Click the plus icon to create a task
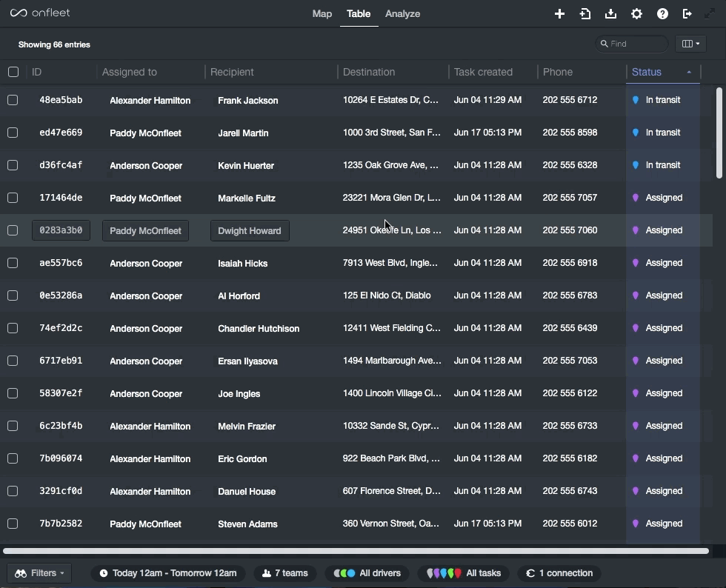 559,14
